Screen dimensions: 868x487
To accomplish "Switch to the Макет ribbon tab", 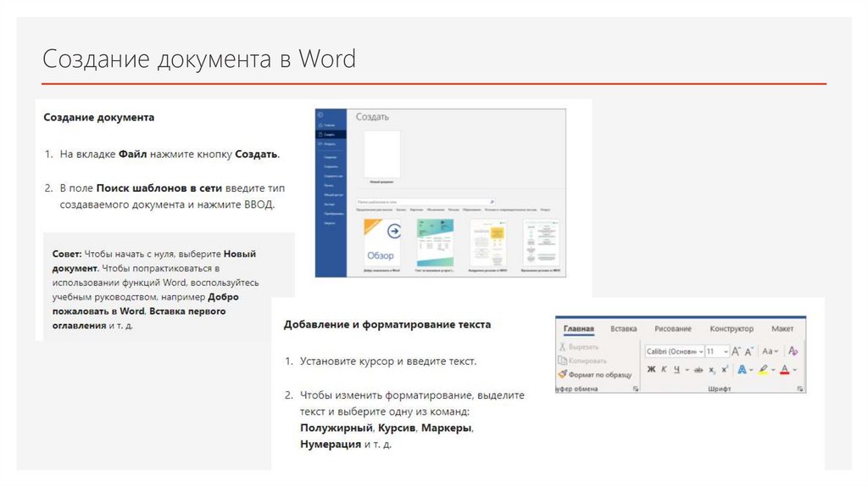I will pos(782,328).
